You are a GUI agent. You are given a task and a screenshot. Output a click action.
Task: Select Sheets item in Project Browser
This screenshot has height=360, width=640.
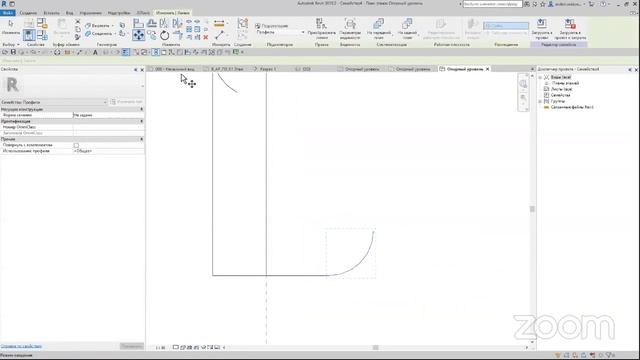tap(561, 89)
